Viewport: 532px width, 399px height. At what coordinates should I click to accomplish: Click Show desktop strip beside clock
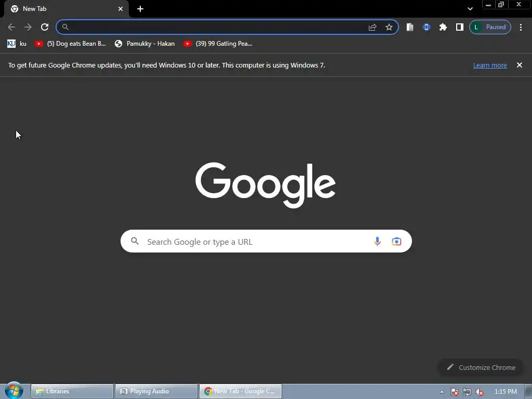(528, 392)
